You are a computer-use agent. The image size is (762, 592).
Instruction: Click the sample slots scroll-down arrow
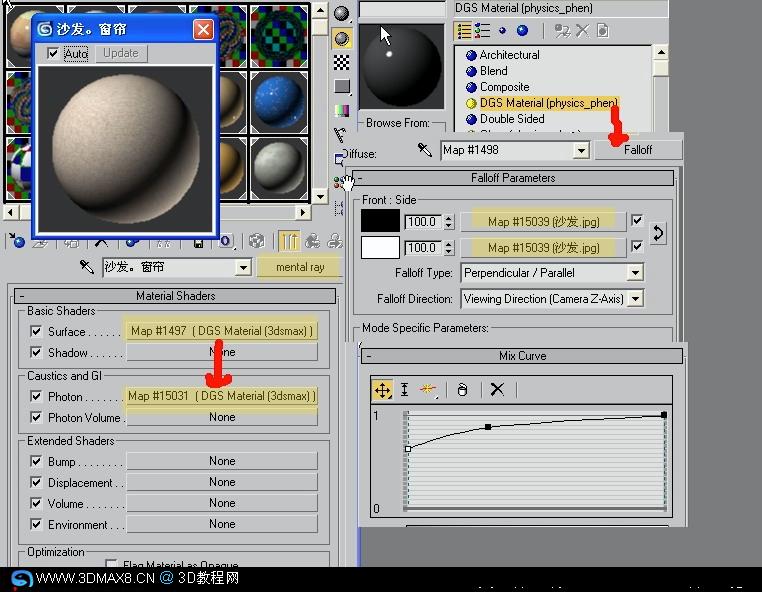click(x=320, y=197)
